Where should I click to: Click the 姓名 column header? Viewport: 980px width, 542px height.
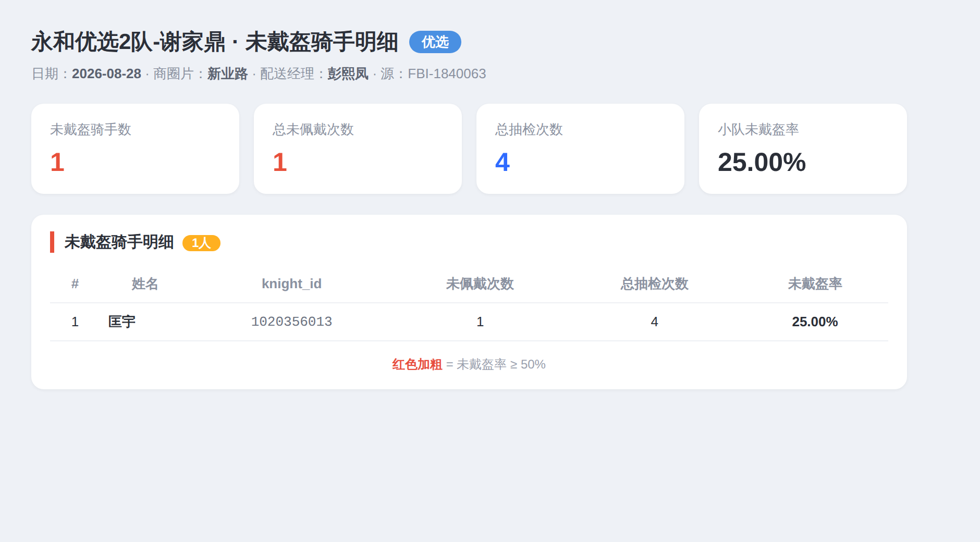point(145,284)
